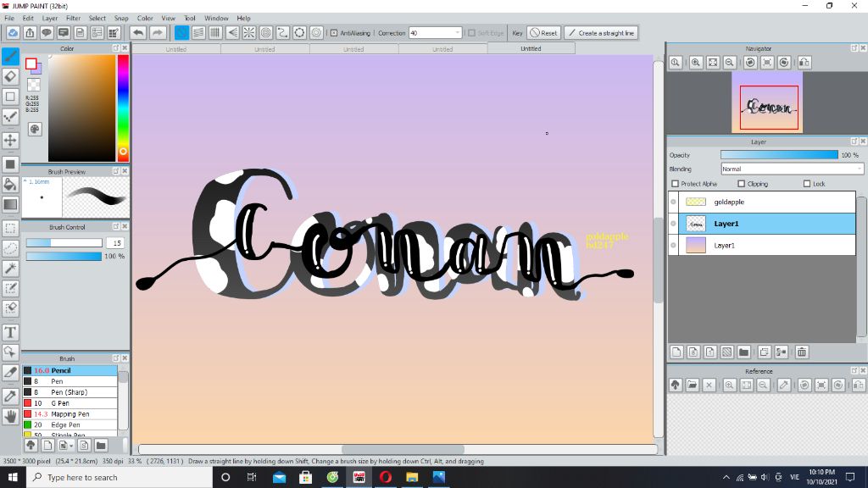Viewport: 868px width, 488px height.
Task: Open File Explorer from taskbar
Action: pyautogui.click(x=412, y=477)
